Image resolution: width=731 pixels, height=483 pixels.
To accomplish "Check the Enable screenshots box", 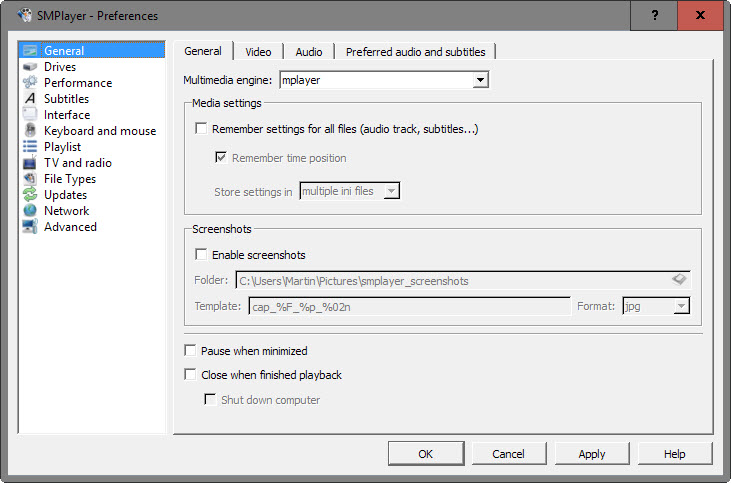I will (x=201, y=255).
